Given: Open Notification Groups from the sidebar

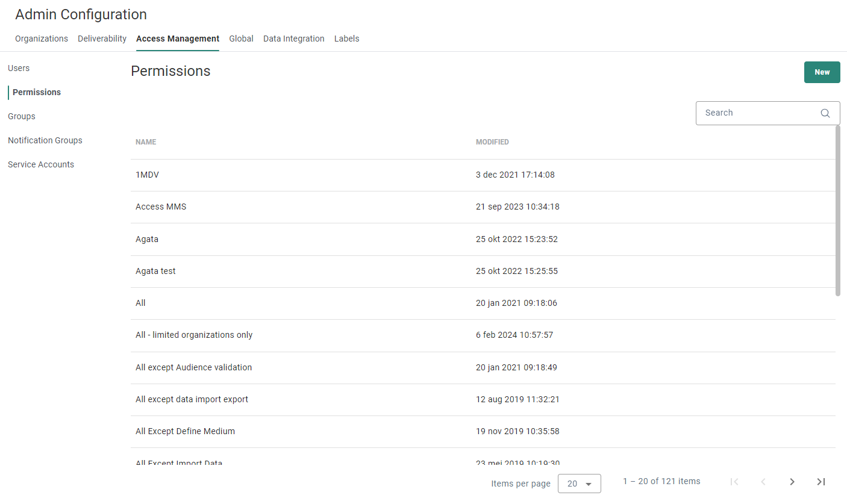Looking at the screenshot, I should pyautogui.click(x=45, y=140).
